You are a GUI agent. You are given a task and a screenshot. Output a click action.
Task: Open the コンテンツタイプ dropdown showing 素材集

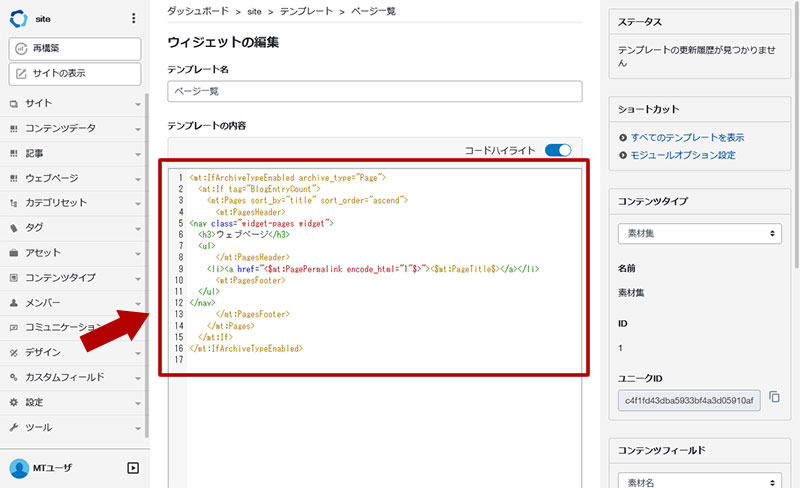[699, 233]
